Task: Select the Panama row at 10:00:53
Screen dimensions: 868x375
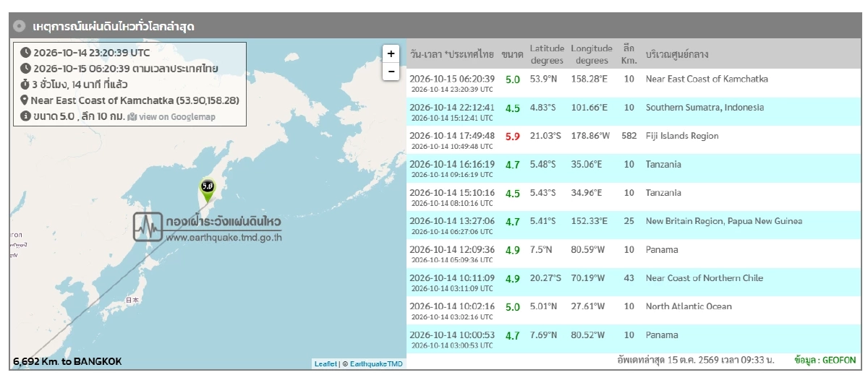Action: [x=635, y=339]
